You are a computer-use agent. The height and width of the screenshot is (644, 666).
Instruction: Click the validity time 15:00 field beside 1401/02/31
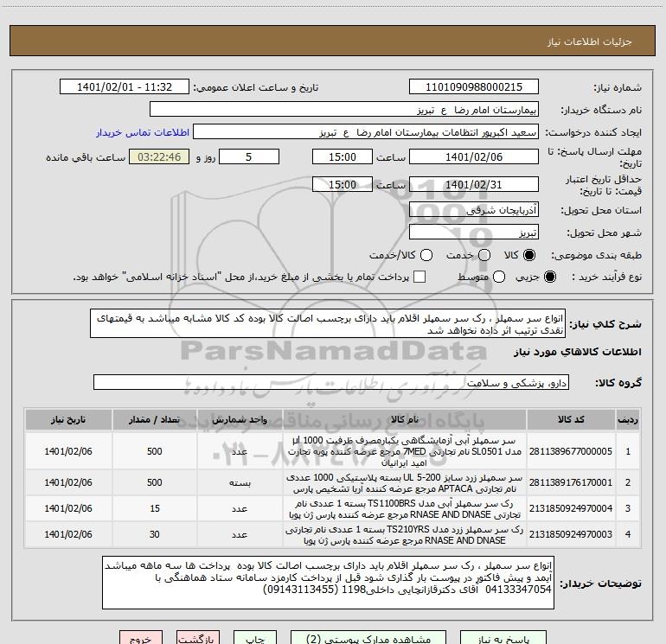[x=343, y=185]
